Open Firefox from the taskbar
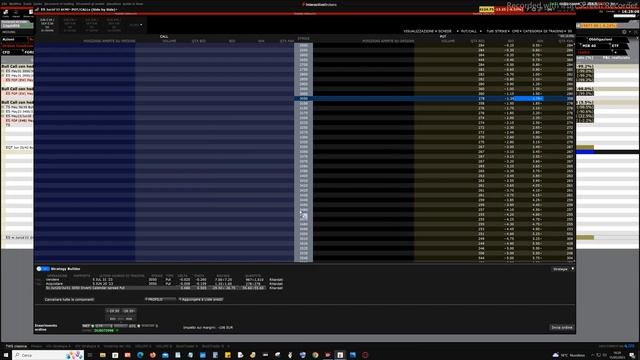The height and width of the screenshot is (360, 640). pyautogui.click(x=153, y=355)
